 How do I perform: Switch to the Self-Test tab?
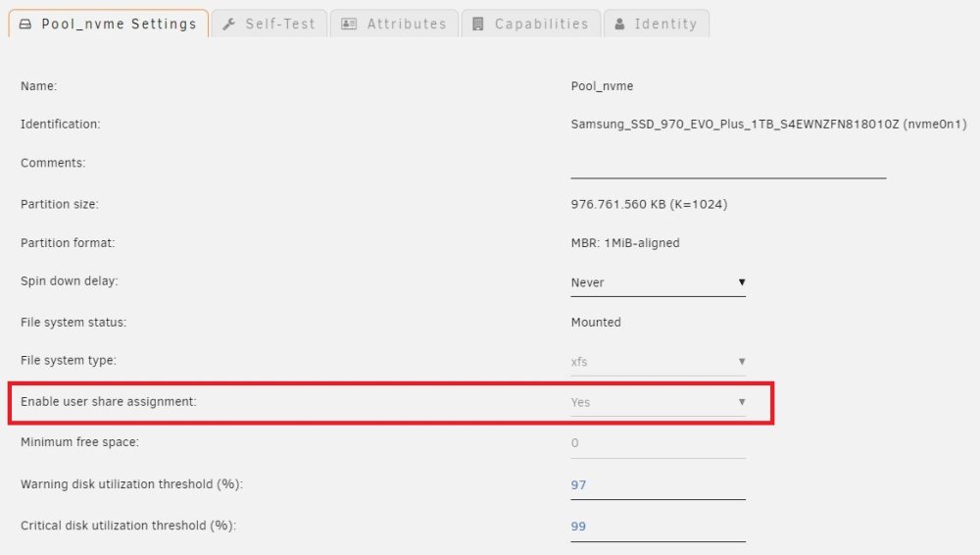pos(269,24)
